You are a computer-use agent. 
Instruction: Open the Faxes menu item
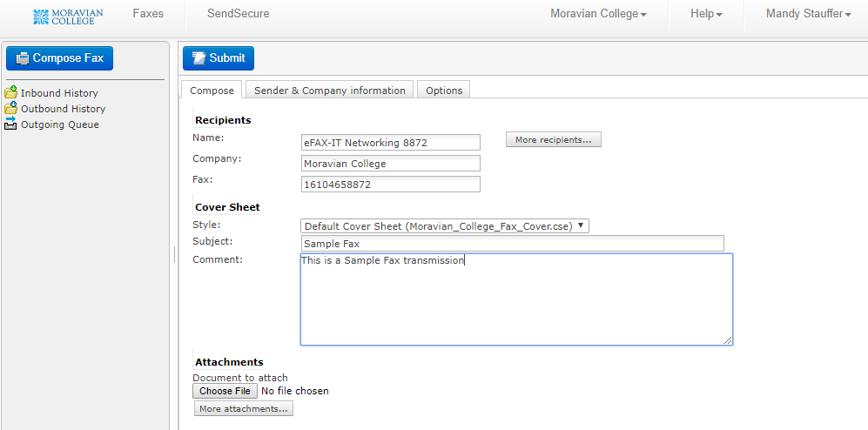[148, 14]
